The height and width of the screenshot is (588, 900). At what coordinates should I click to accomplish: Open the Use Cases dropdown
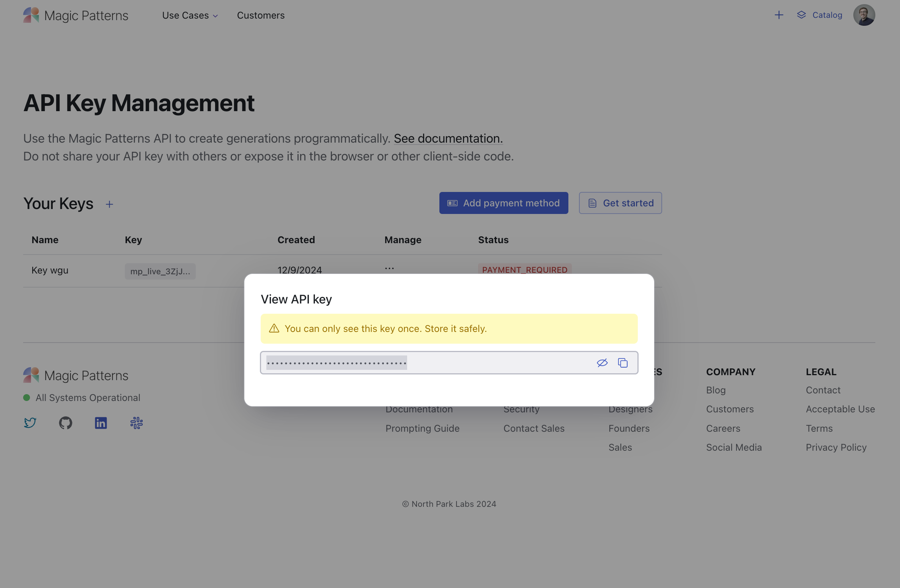point(190,15)
